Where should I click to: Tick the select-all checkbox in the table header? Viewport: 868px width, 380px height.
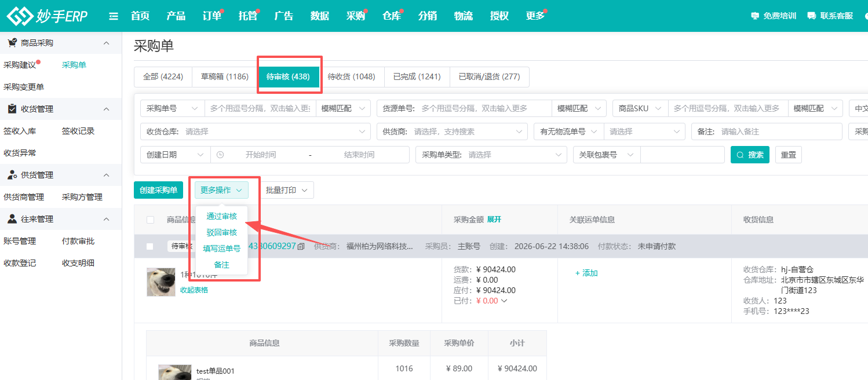(x=151, y=220)
